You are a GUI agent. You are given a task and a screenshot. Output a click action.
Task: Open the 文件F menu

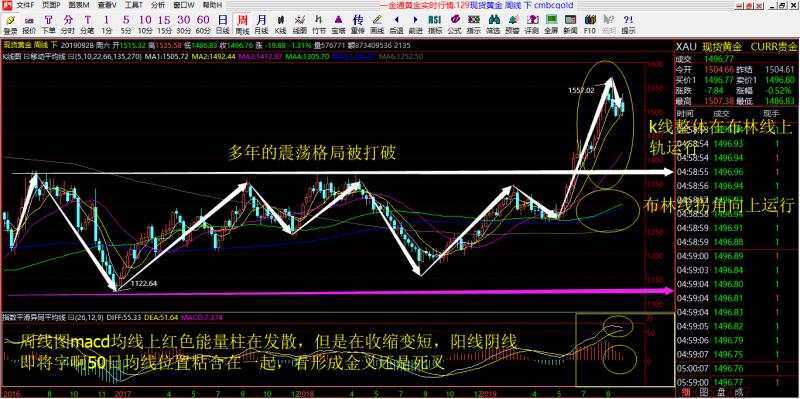click(26, 5)
